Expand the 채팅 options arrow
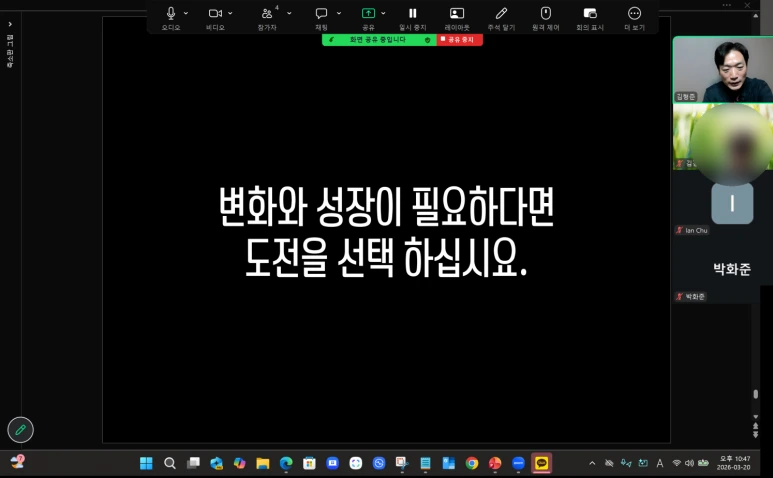Image resolution: width=773 pixels, height=478 pixels. click(x=339, y=13)
